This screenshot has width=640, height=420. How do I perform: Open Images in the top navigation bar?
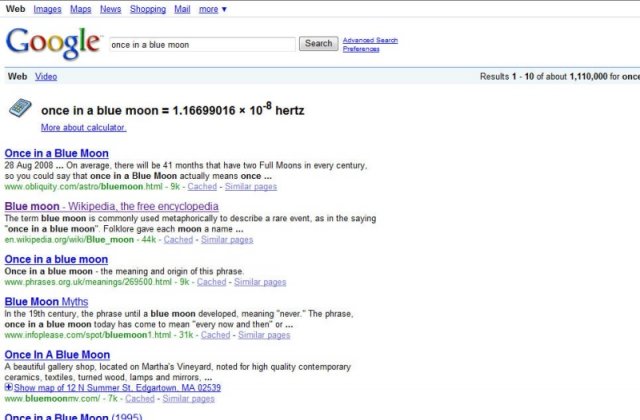tap(47, 9)
